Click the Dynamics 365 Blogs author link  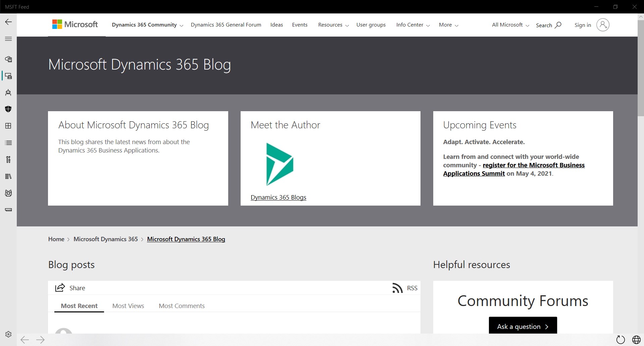tap(279, 197)
